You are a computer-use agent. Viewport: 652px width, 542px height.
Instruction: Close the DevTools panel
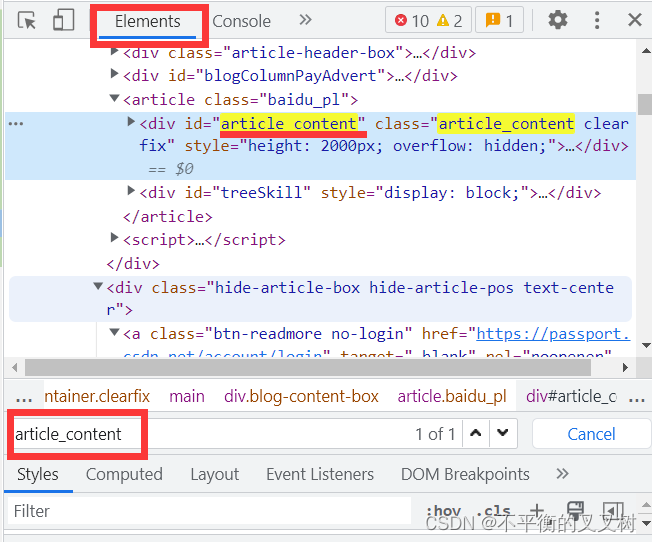[635, 20]
